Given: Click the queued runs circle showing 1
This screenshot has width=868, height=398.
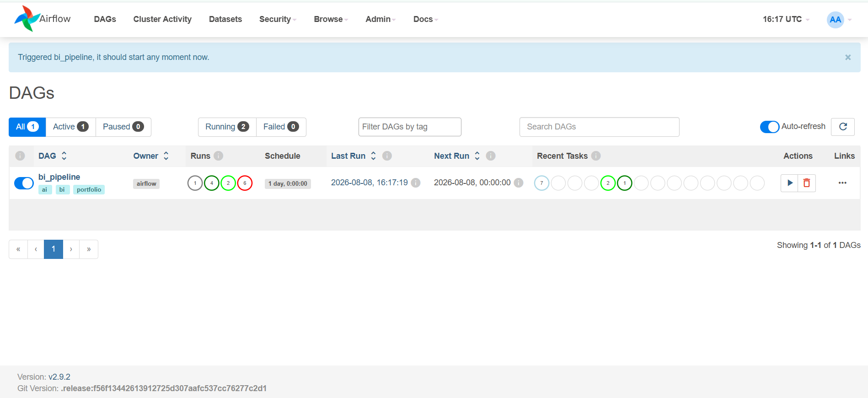Looking at the screenshot, I should click(x=195, y=183).
